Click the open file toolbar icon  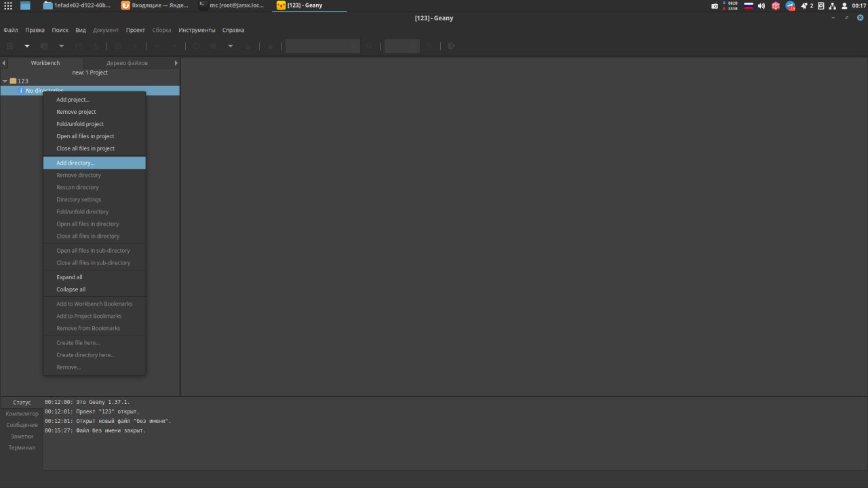pos(44,46)
